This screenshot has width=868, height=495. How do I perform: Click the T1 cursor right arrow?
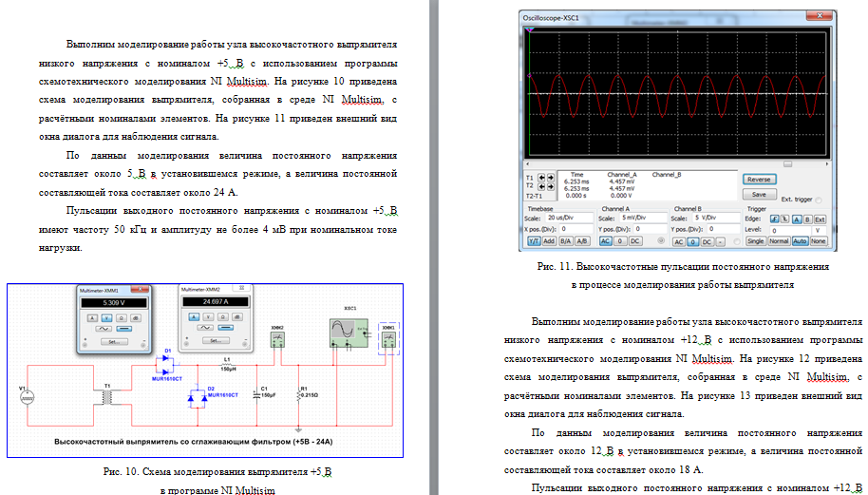(x=551, y=178)
